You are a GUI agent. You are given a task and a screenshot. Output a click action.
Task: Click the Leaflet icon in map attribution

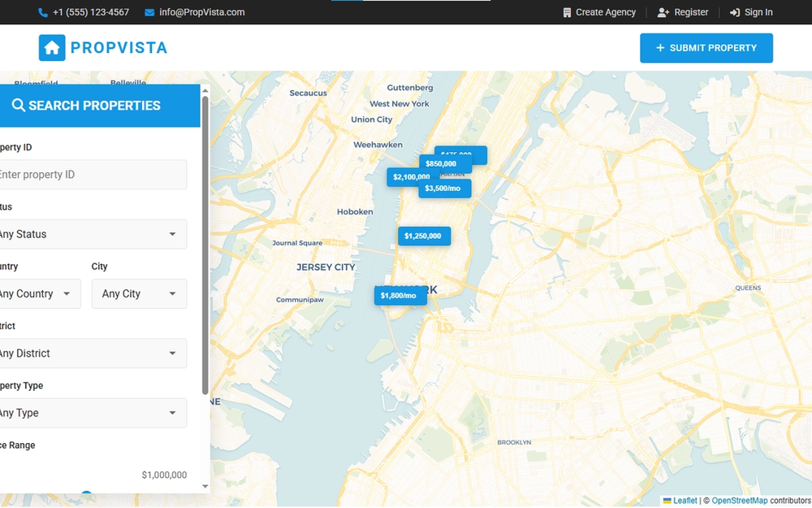[667, 501]
